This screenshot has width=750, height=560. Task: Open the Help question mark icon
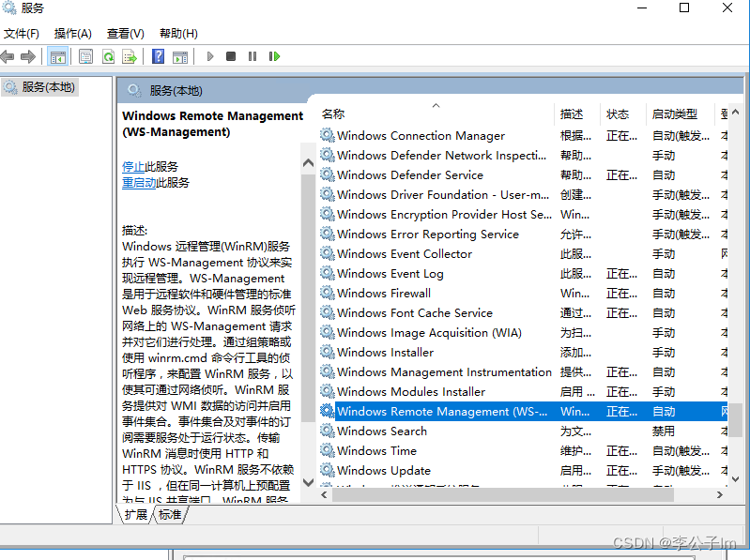[158, 56]
